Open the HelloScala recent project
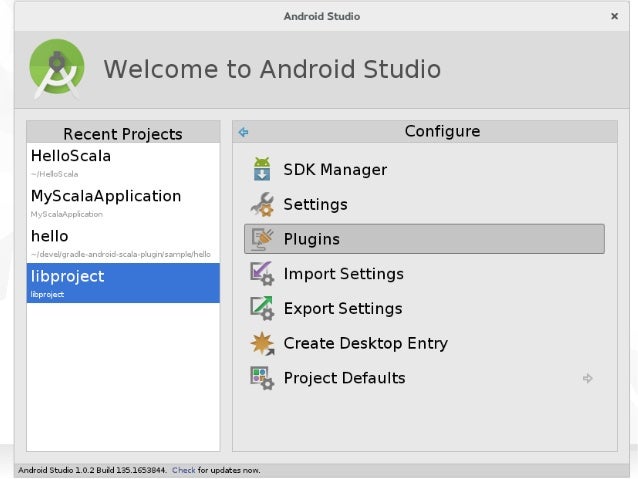638x479 pixels. [x=123, y=163]
